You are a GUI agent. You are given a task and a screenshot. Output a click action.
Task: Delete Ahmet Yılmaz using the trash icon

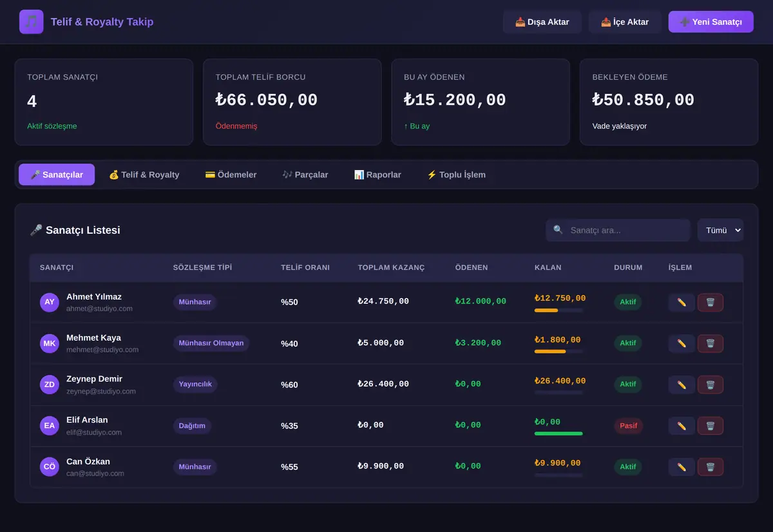711,302
